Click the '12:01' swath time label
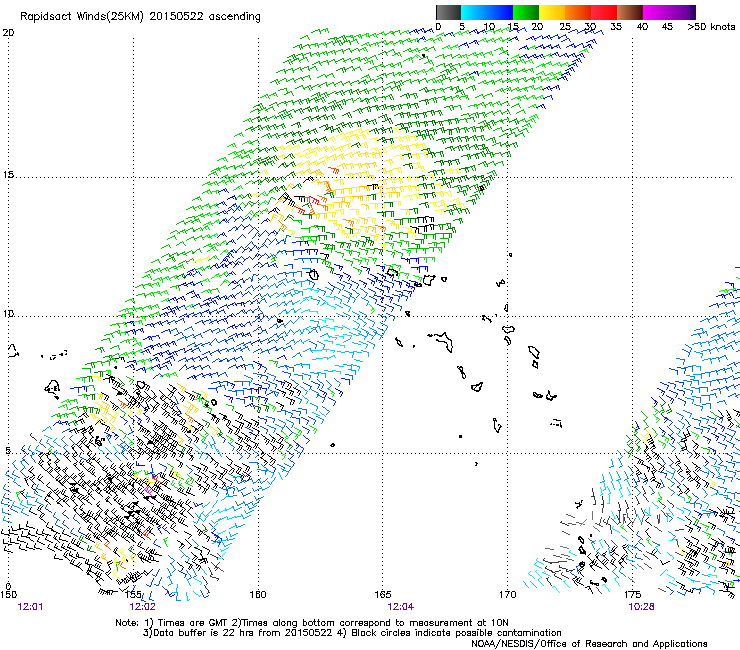 [30, 607]
